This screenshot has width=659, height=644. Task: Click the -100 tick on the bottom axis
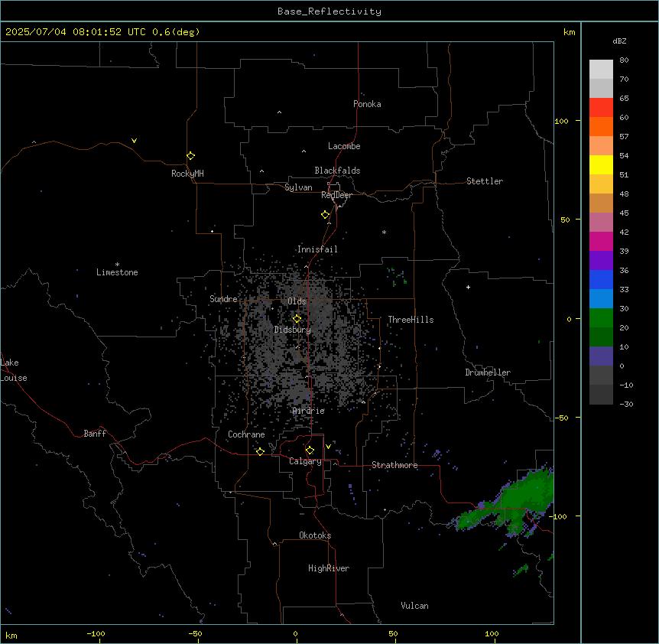tap(96, 634)
